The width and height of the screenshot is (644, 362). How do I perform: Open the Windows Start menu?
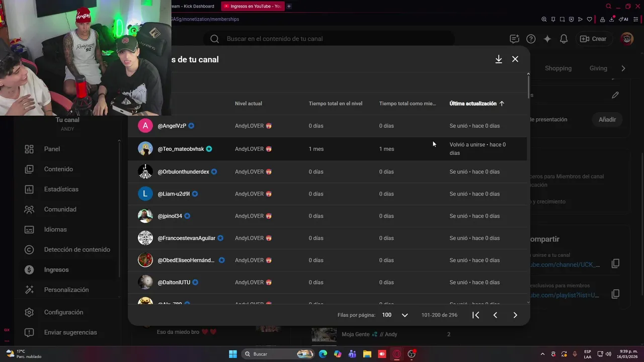[233, 354]
